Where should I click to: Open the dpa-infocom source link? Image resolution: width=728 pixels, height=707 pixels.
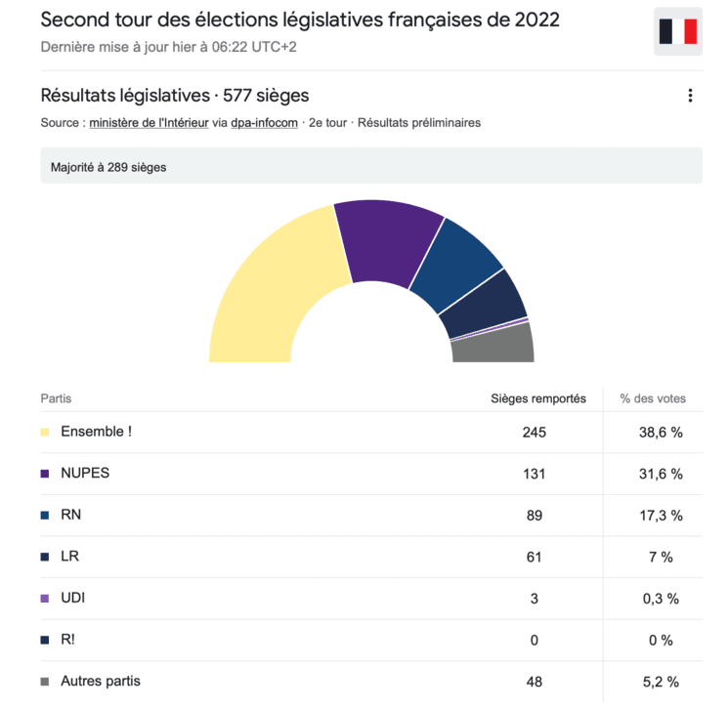pos(266,123)
